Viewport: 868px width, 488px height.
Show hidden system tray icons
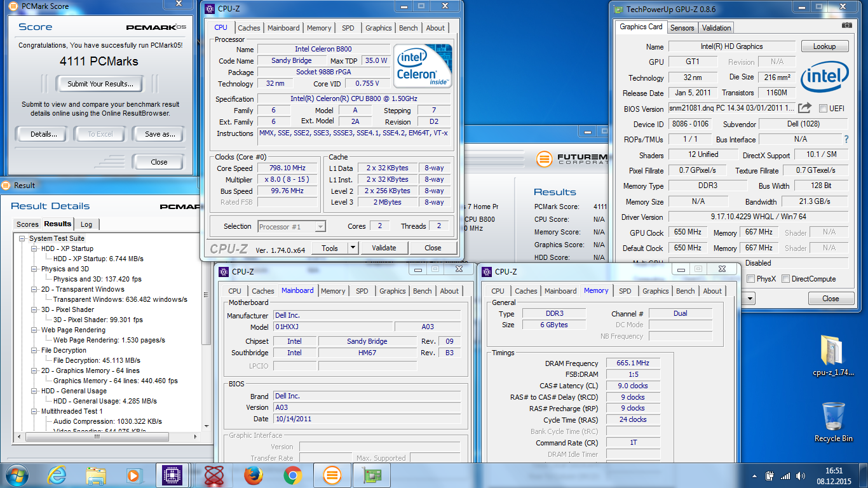point(755,476)
